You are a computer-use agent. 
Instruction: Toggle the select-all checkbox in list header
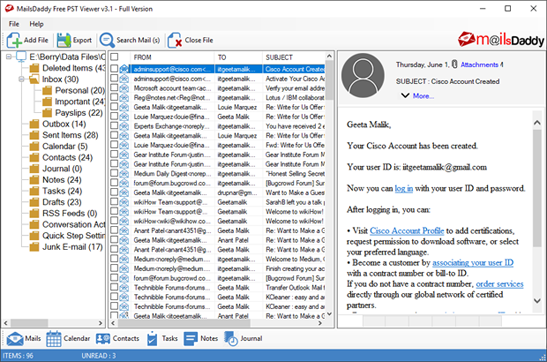(x=114, y=57)
